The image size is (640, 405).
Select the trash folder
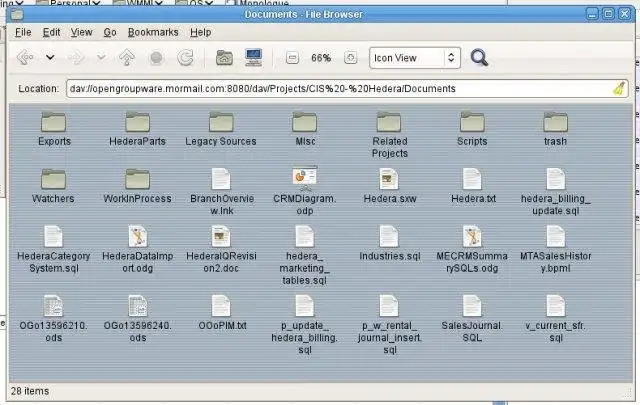pos(556,129)
